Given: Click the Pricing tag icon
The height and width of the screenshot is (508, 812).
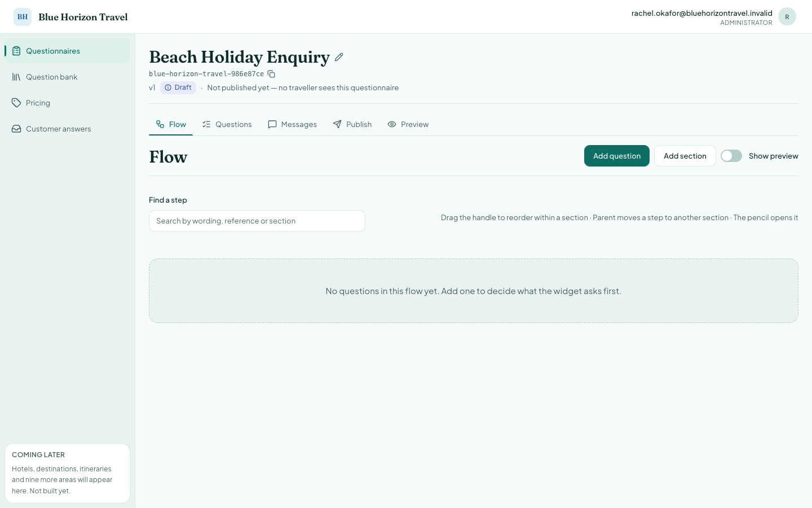Looking at the screenshot, I should (16, 103).
